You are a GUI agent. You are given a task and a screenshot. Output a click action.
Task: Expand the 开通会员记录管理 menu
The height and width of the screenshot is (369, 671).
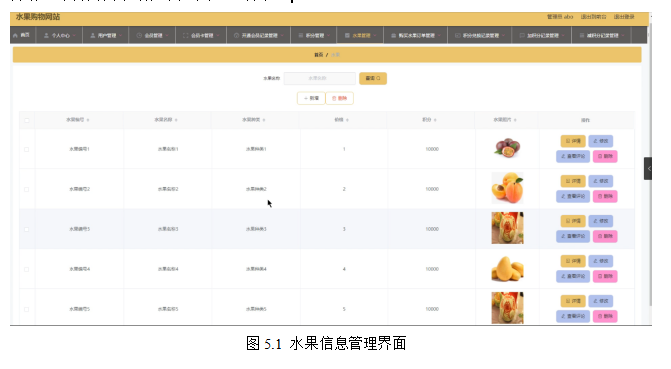pyautogui.click(x=259, y=36)
